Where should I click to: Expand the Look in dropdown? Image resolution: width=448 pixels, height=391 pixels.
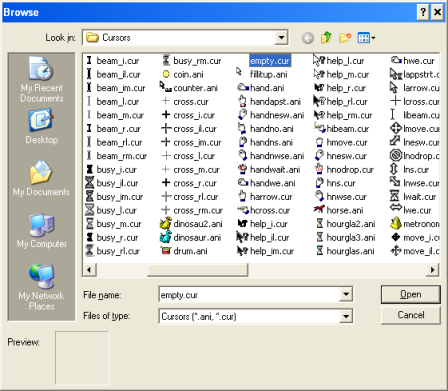281,38
